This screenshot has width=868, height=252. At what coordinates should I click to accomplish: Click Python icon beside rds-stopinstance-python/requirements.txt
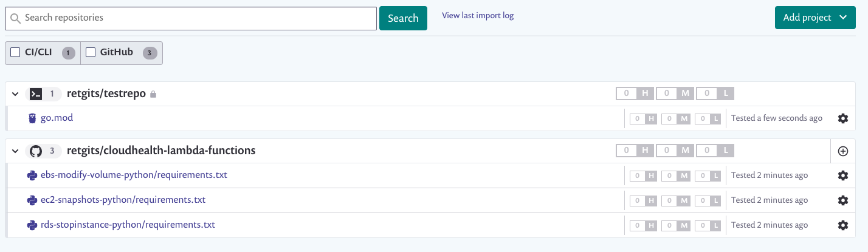click(x=32, y=225)
